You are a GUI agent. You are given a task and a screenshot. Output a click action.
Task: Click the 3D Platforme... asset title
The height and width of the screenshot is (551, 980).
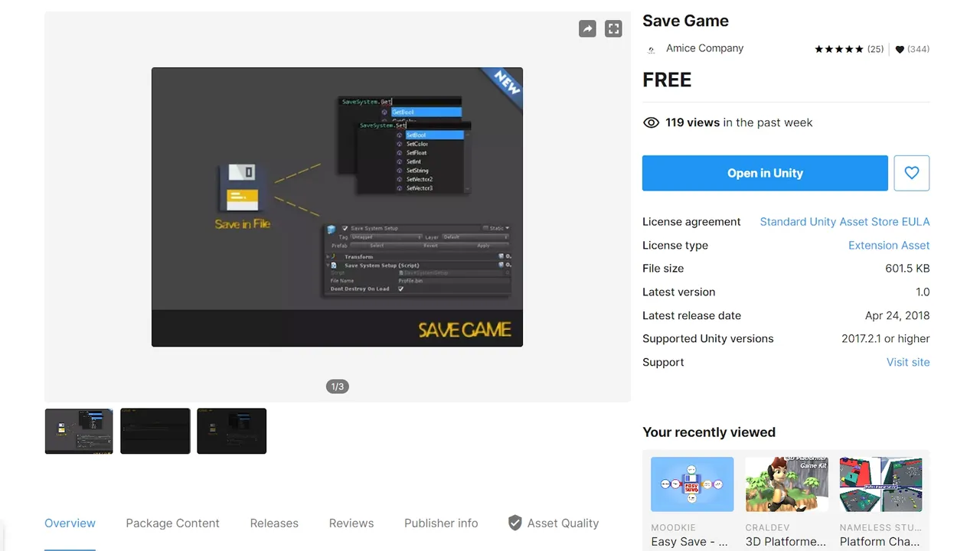786,542
